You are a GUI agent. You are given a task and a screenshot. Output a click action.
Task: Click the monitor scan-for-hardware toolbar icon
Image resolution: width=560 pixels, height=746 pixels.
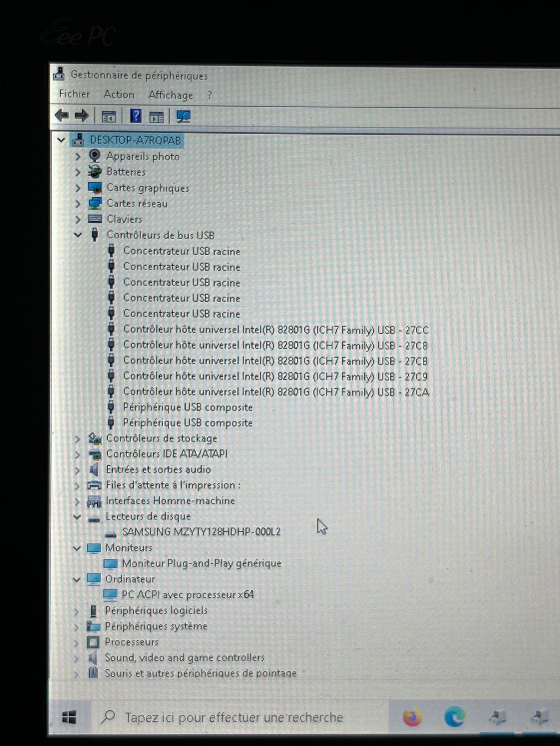tap(183, 116)
